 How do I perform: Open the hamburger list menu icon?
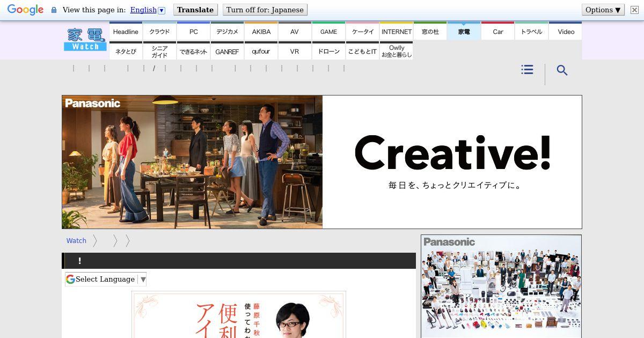(527, 70)
